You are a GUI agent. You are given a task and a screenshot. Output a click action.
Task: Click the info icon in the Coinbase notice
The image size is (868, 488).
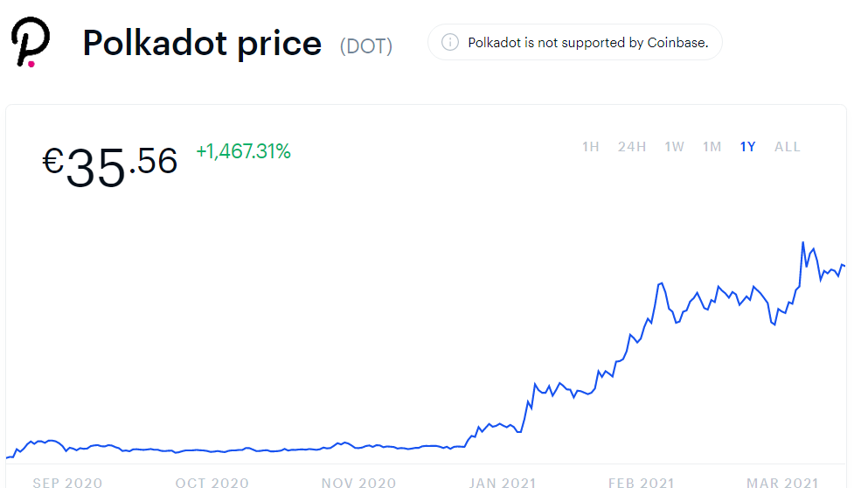pos(450,42)
